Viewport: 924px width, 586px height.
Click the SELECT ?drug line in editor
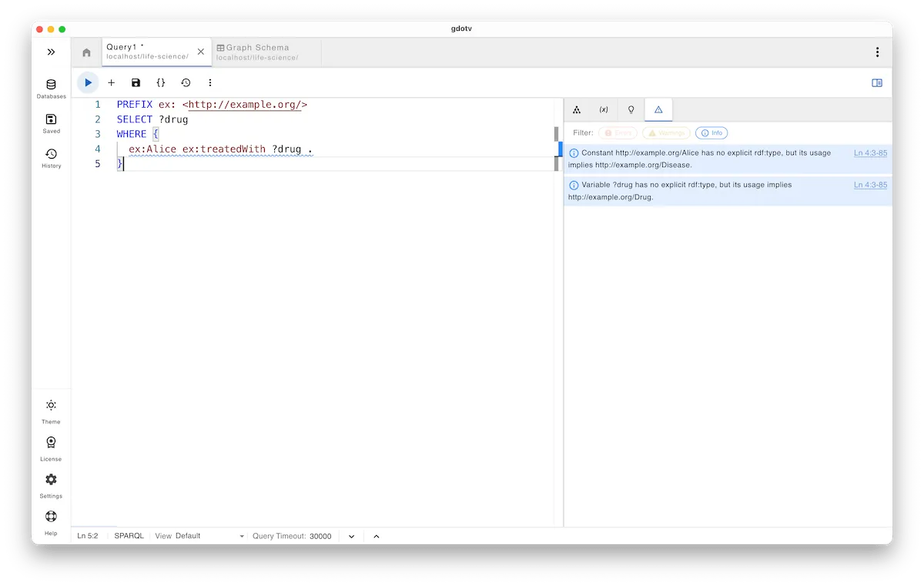(x=152, y=119)
